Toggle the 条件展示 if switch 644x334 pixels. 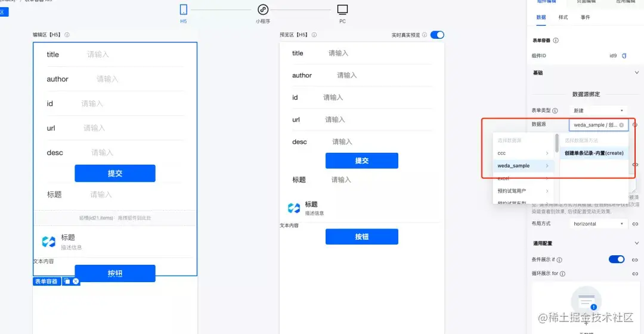(617, 259)
